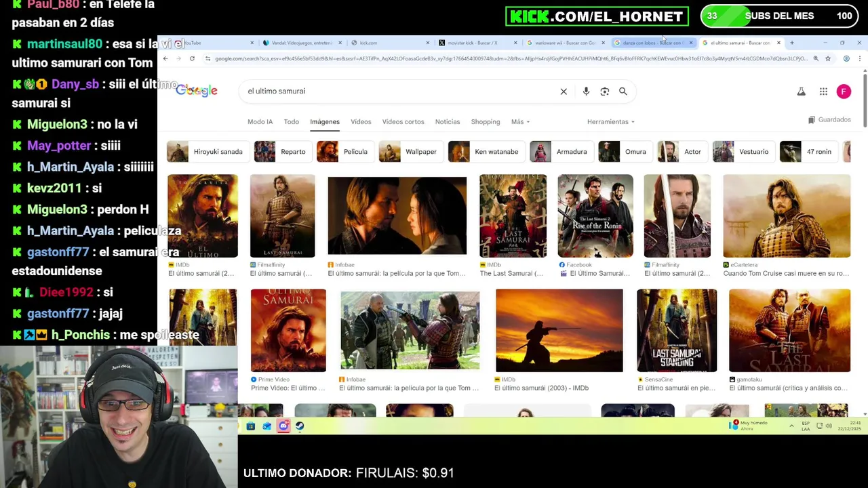Filter by 47 ronin chip
The image size is (868, 488).
(808, 152)
